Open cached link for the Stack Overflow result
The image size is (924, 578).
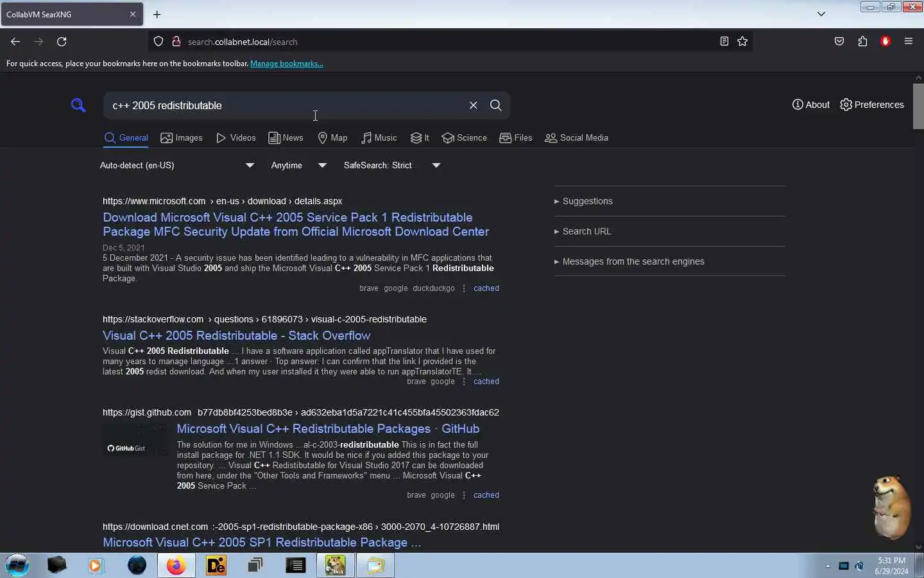[x=486, y=381]
